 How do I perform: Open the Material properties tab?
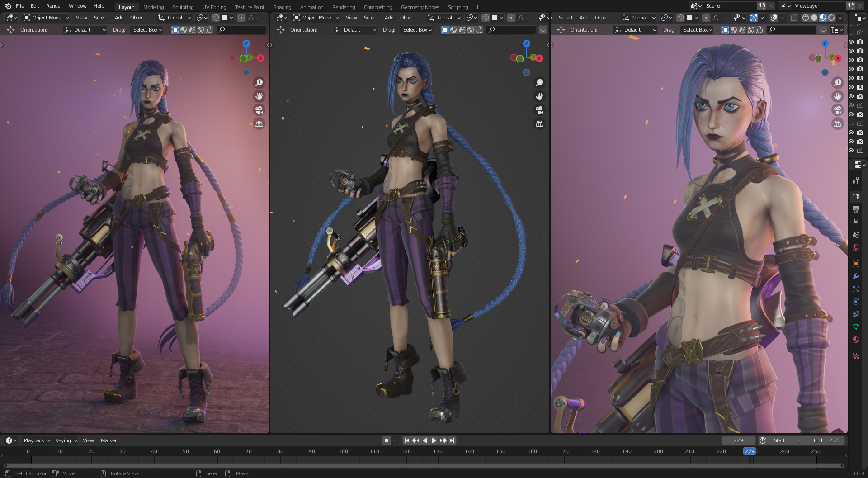pos(856,340)
